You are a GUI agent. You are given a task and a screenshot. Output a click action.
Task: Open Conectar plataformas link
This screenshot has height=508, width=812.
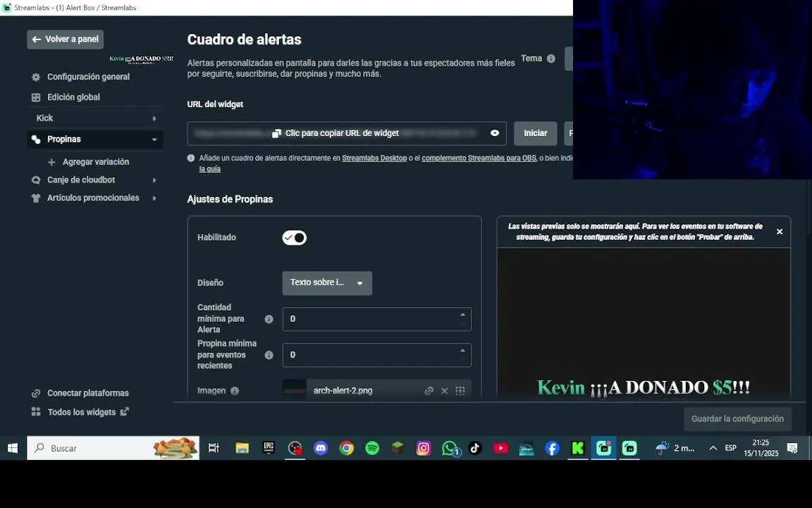coord(80,394)
